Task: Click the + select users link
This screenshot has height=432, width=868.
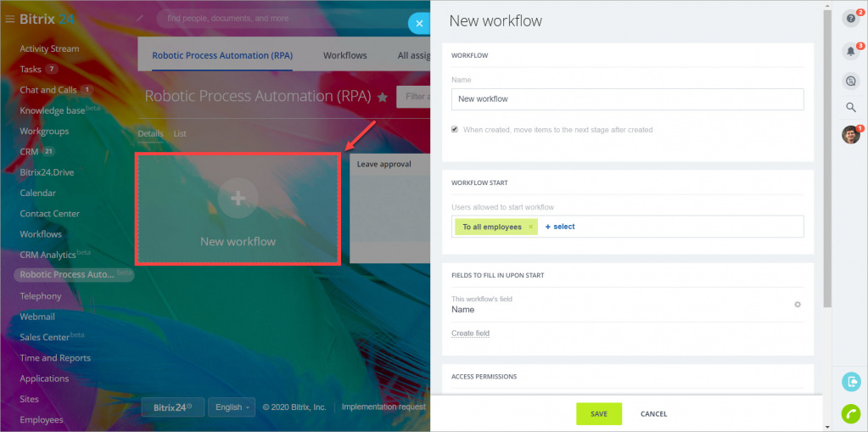Action: pos(560,227)
